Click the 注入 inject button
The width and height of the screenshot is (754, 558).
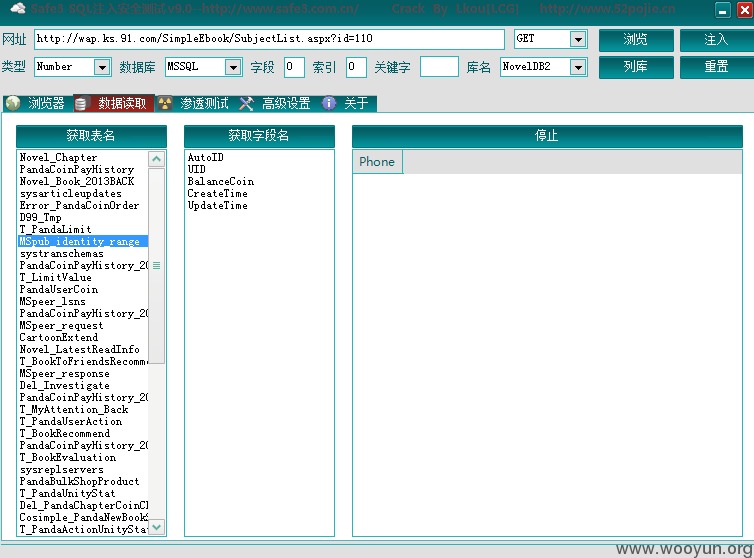click(x=716, y=39)
